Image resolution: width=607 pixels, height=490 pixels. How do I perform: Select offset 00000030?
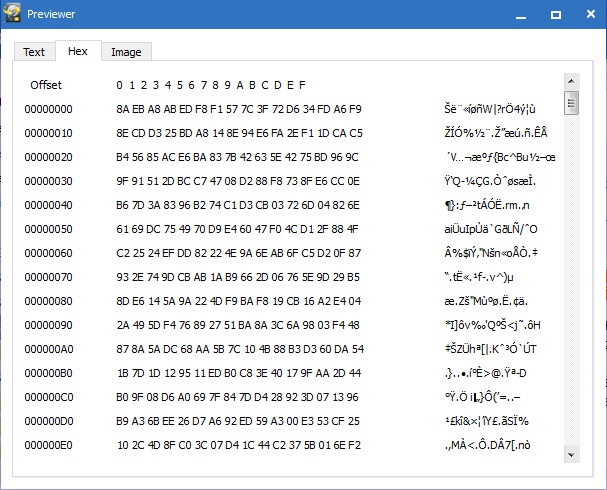click(48, 181)
